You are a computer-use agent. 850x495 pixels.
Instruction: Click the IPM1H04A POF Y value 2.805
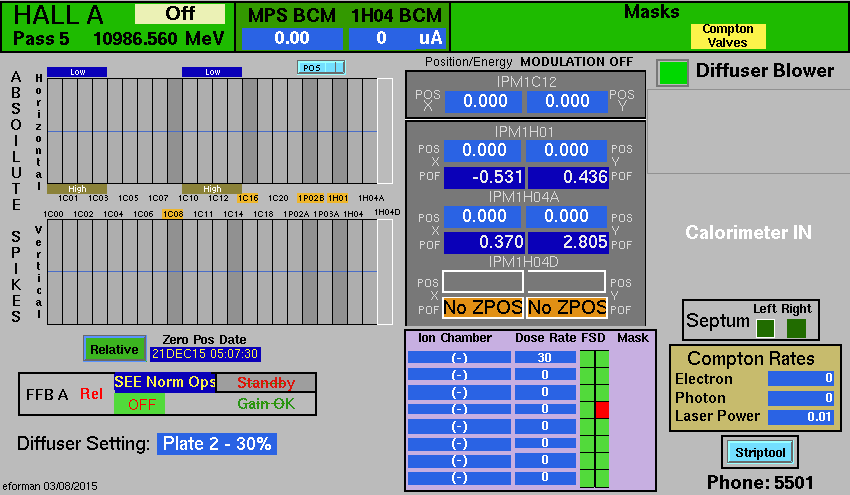(568, 242)
